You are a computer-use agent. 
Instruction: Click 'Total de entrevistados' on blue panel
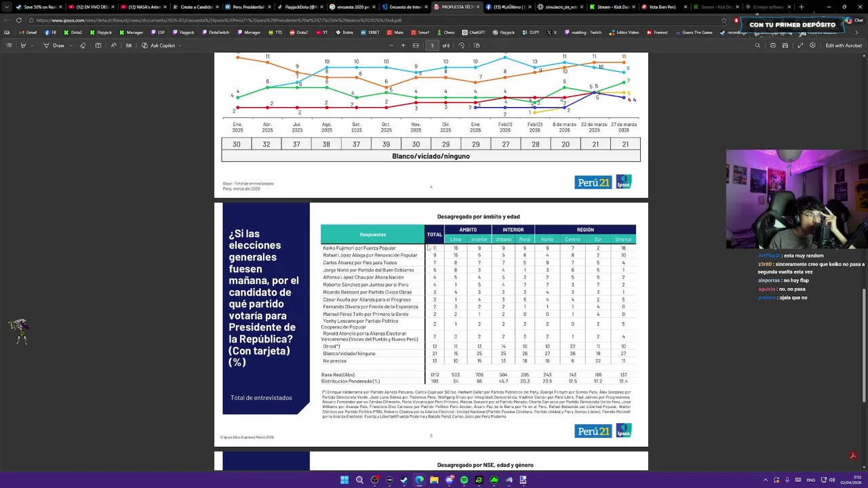click(x=261, y=398)
